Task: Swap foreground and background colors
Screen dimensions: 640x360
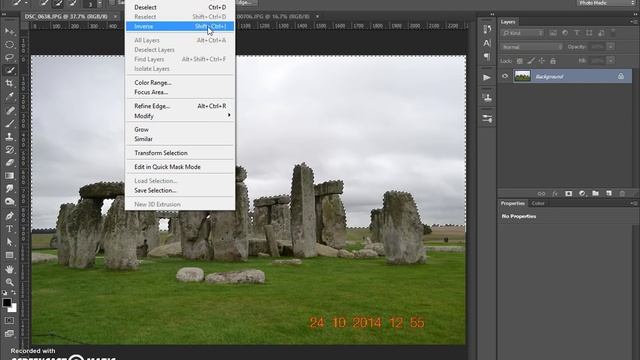Action: tap(14, 292)
